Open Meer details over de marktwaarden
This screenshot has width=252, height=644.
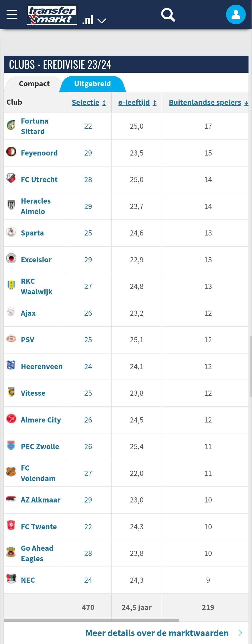tap(157, 633)
